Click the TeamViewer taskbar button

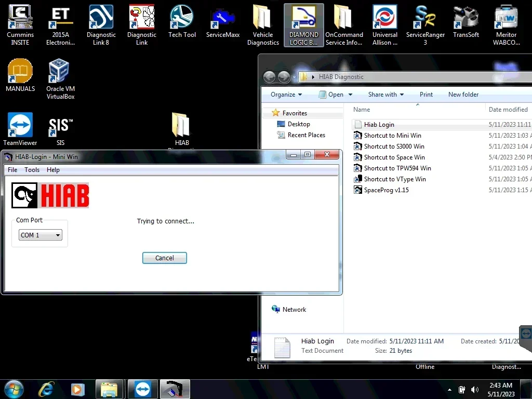coord(142,389)
